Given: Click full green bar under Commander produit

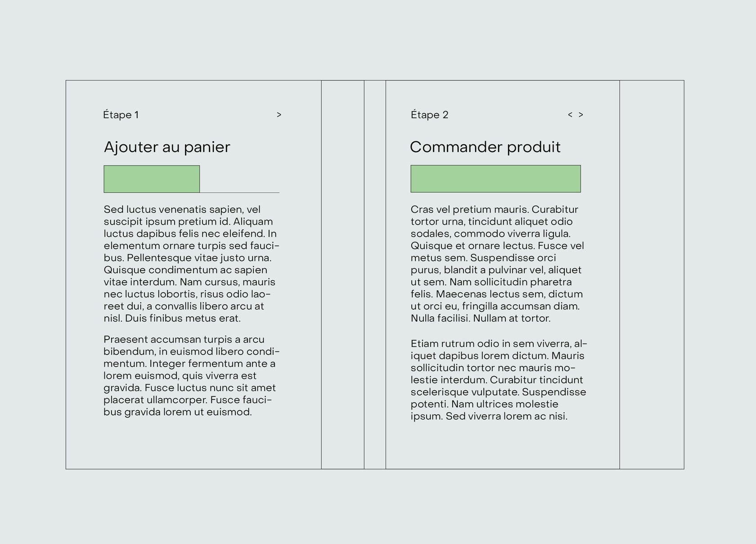Looking at the screenshot, I should point(495,179).
